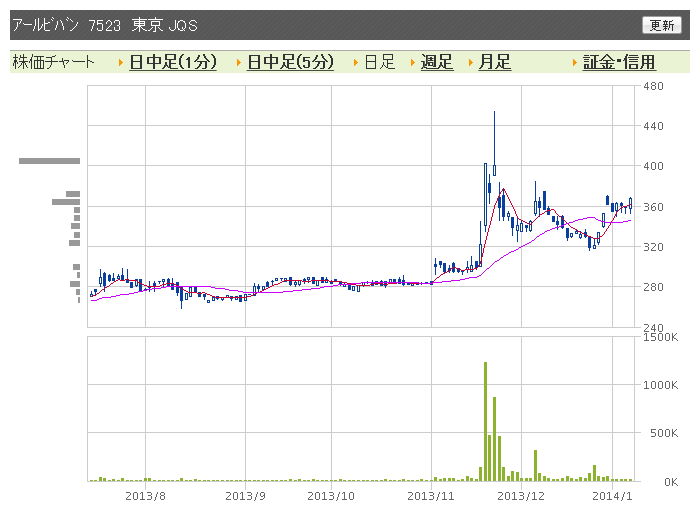Click the arrow icon before 月足
Viewport: 700px width, 508px height.
click(x=471, y=62)
